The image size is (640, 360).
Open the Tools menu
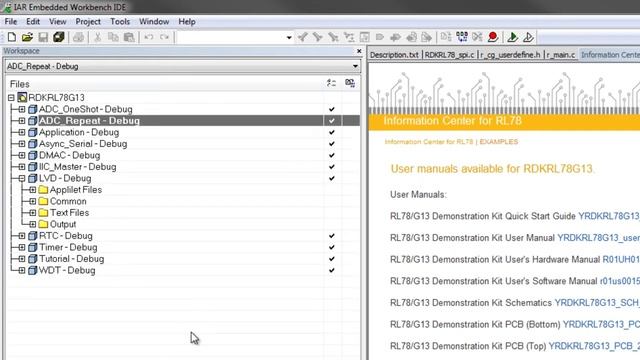point(120,22)
